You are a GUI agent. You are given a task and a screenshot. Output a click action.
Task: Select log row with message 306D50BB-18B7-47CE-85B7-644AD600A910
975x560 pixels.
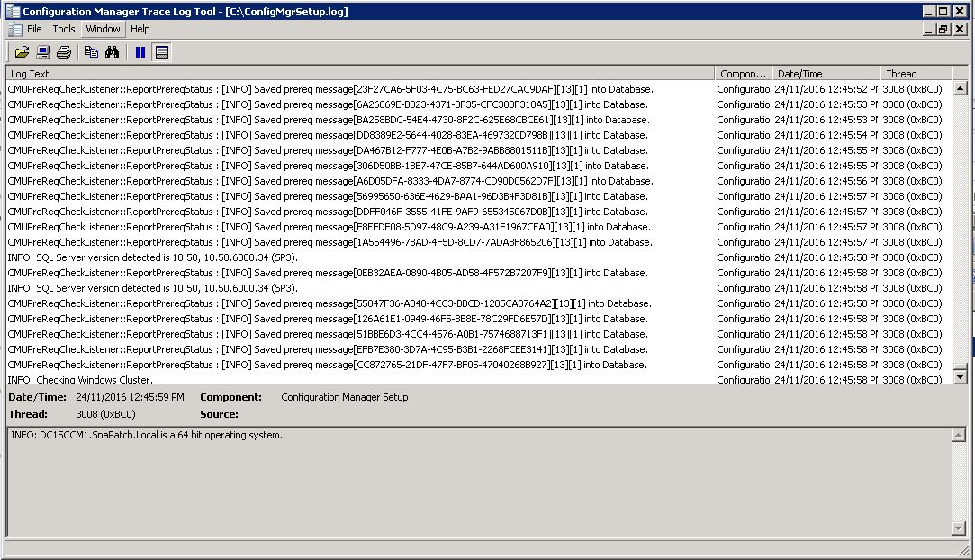coord(480,166)
